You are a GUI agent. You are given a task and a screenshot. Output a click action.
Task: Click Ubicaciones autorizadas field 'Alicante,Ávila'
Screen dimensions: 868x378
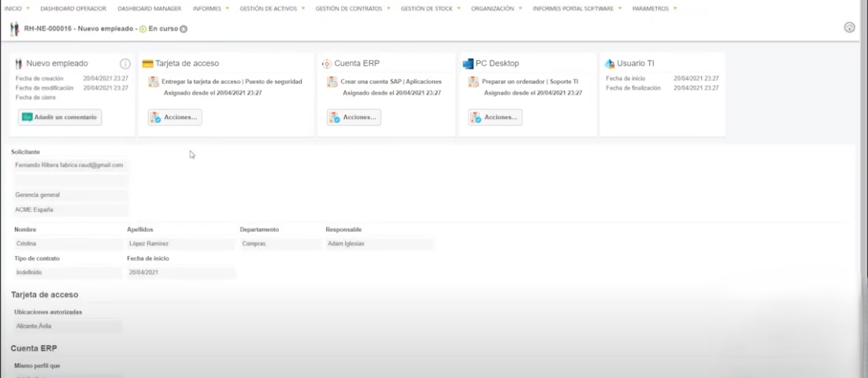[x=69, y=327]
